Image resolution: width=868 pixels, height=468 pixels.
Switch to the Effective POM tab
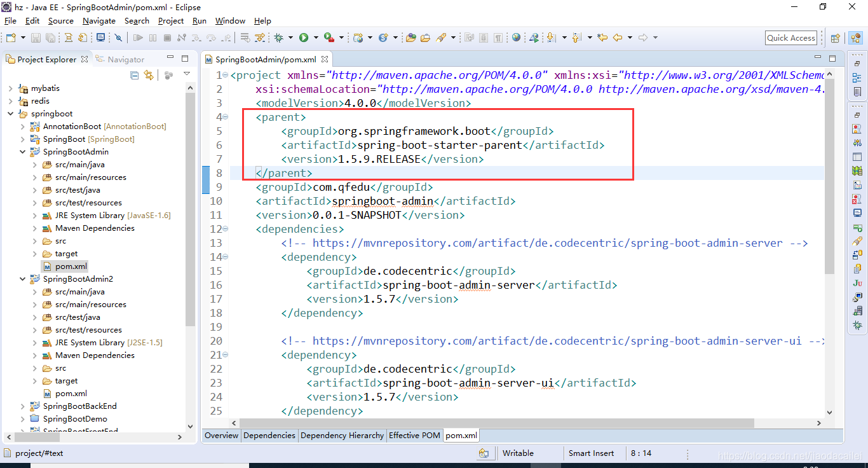[x=414, y=436]
